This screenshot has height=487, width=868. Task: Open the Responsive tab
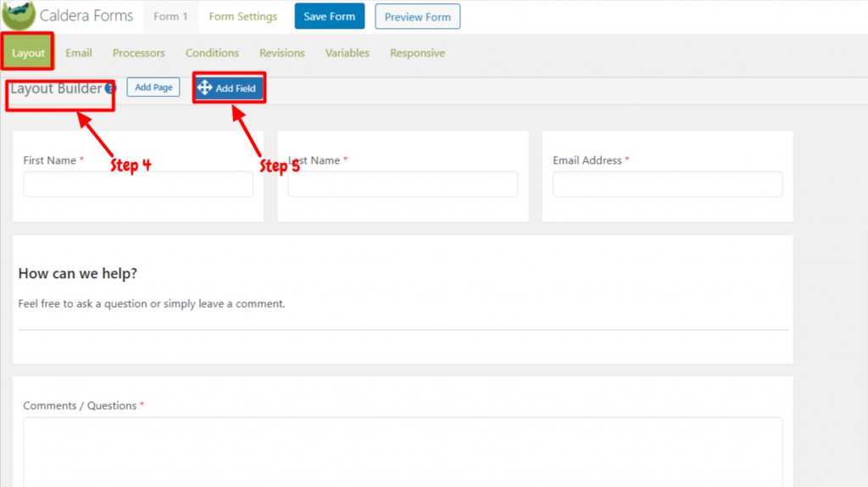coord(417,53)
